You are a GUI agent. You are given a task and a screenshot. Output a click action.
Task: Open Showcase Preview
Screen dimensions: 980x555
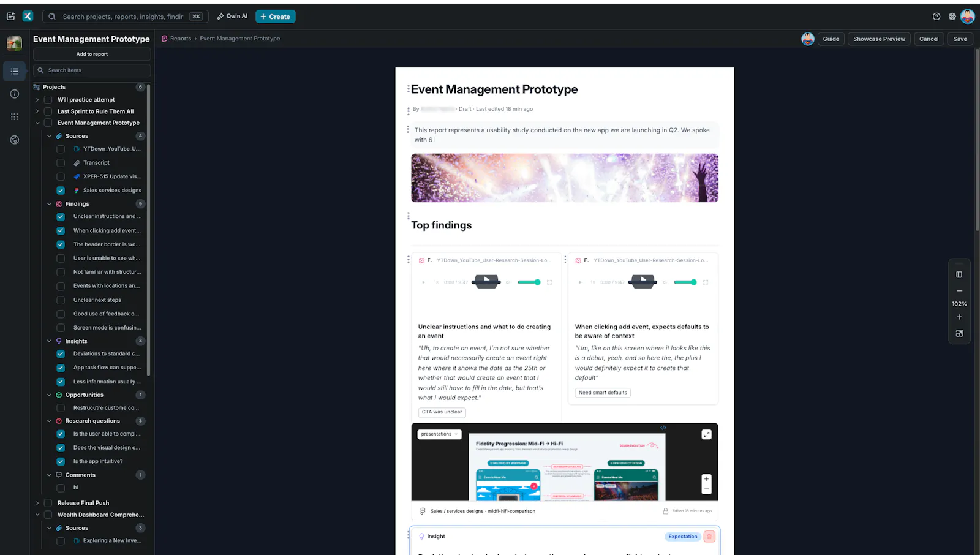click(x=879, y=39)
